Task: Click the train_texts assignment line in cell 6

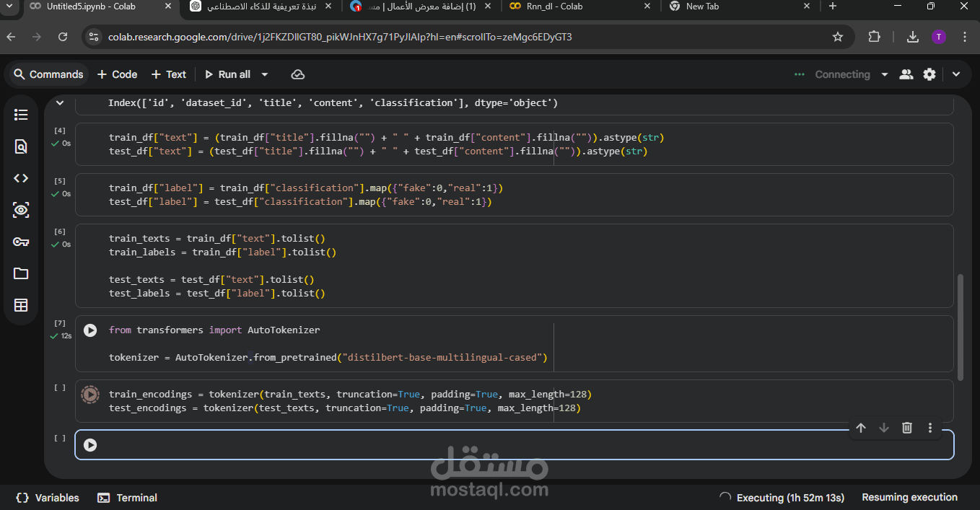Action: pyautogui.click(x=217, y=238)
